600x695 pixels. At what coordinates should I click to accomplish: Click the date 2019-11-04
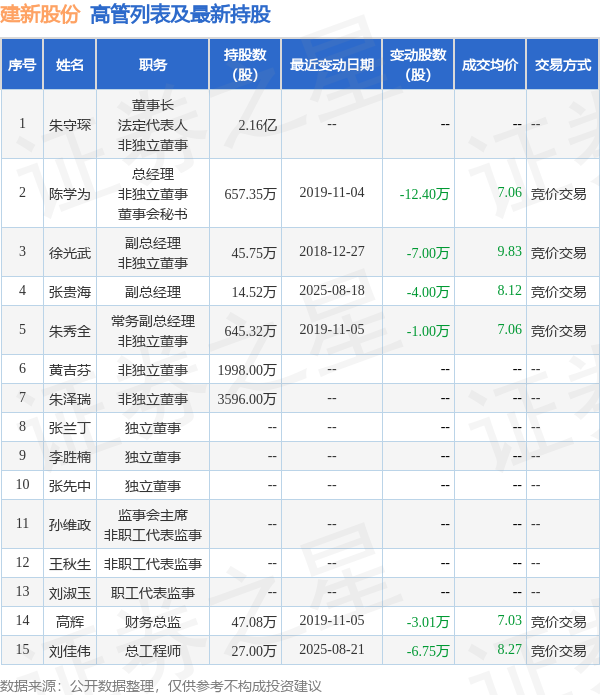(x=332, y=192)
